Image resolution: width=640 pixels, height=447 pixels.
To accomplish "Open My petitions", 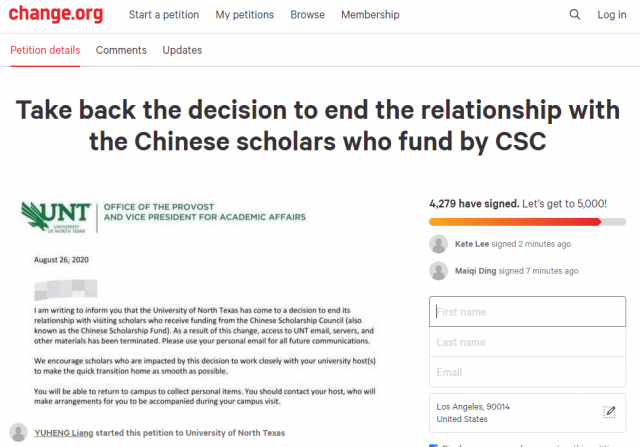I will [x=244, y=15].
